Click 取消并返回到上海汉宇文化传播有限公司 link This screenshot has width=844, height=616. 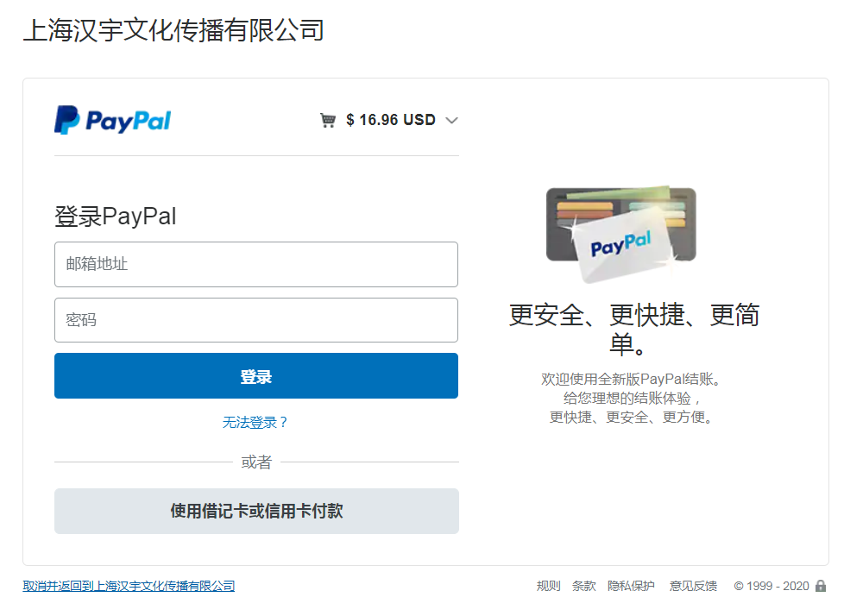point(129,586)
